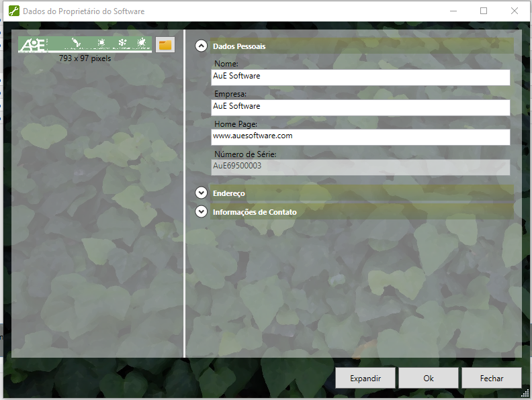Collapse the Dados Pessoais section chevron

pyautogui.click(x=201, y=46)
